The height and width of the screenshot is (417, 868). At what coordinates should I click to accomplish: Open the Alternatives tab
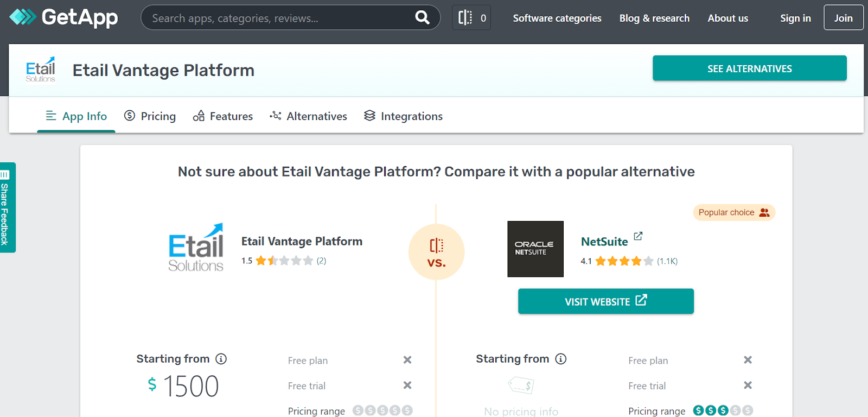click(x=308, y=116)
